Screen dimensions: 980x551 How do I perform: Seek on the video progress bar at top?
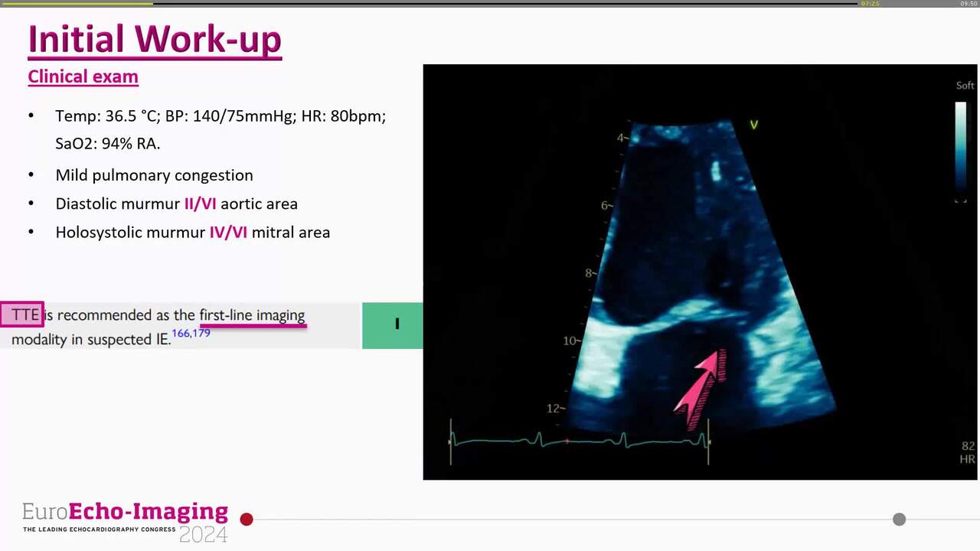[x=490, y=3]
